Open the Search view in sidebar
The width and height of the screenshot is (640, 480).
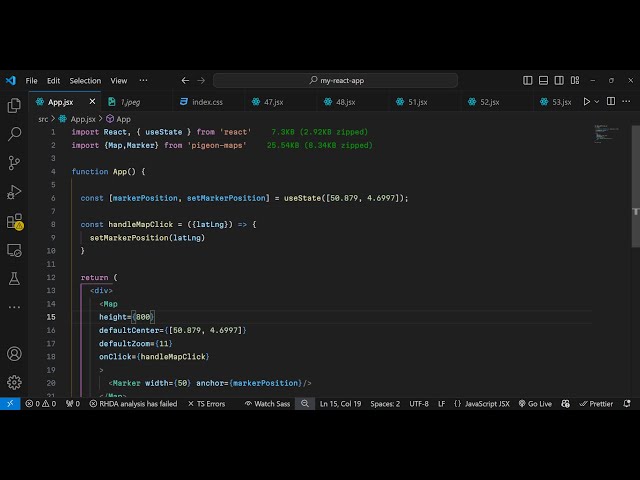(x=14, y=134)
